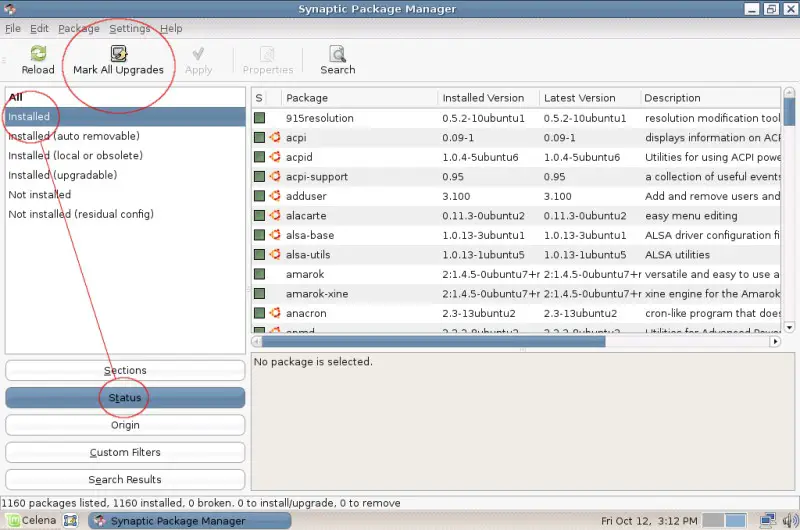This screenshot has height=530, width=800.
Task: Select Not installed (residual config) filter
Action: click(x=125, y=214)
